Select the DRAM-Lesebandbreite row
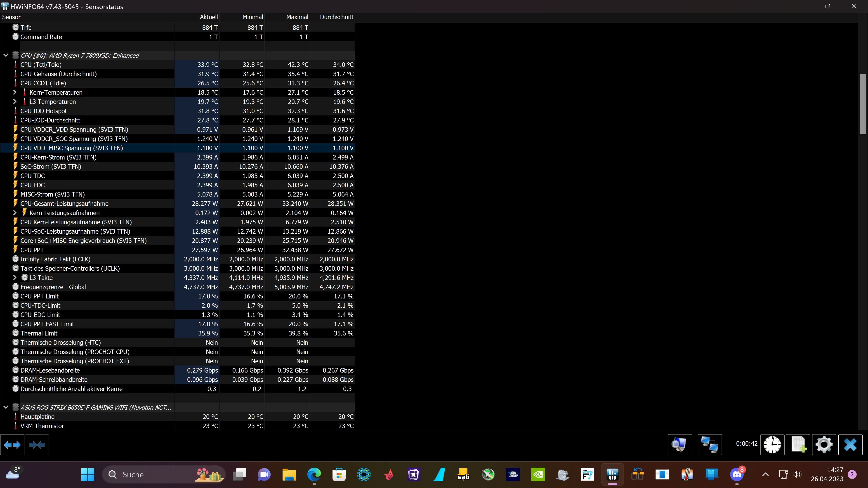The height and width of the screenshot is (488, 868). [177, 370]
